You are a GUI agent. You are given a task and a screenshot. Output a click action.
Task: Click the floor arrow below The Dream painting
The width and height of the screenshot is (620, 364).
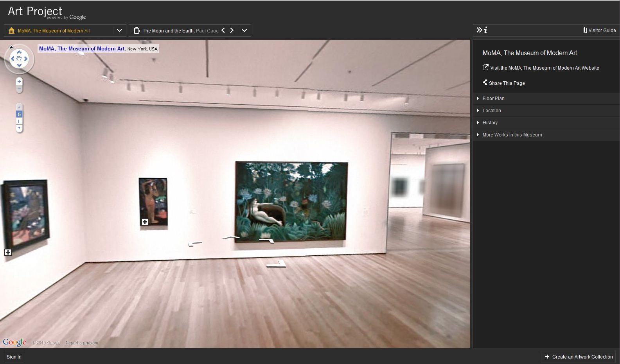(267, 240)
